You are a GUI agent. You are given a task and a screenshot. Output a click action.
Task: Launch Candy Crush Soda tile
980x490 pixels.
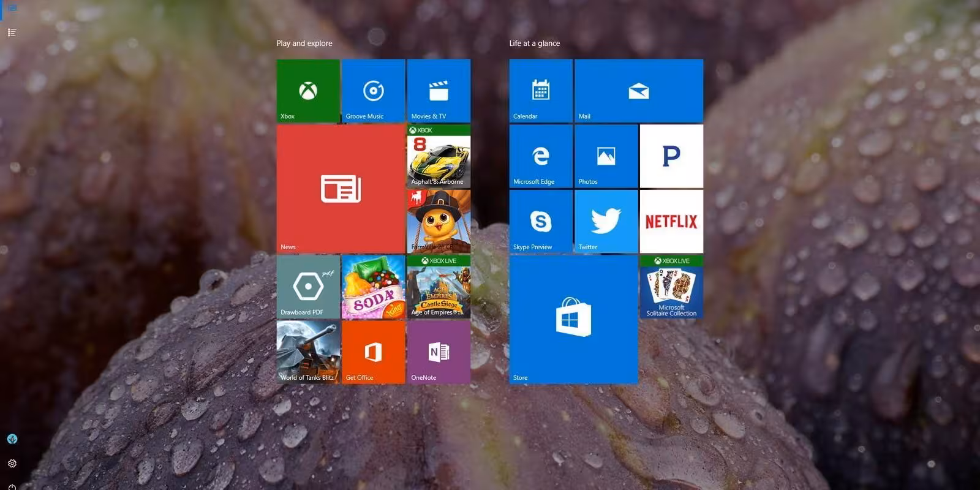pyautogui.click(x=374, y=287)
